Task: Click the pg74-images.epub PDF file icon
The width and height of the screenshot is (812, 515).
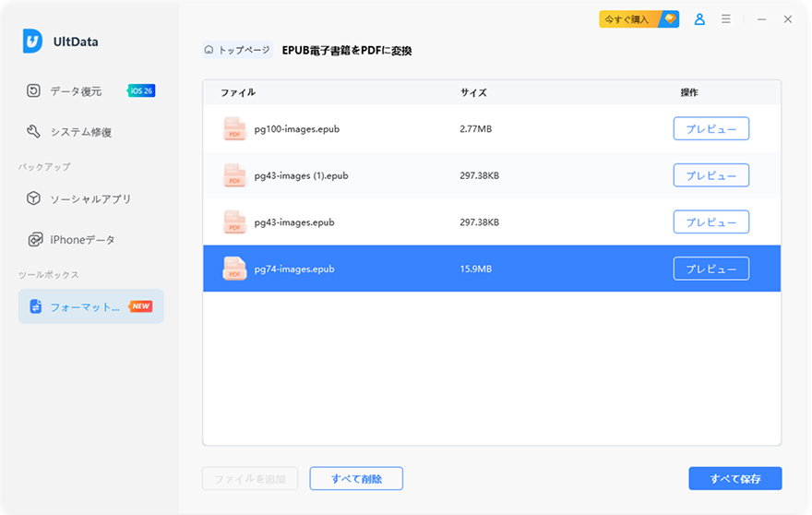Action: pyautogui.click(x=234, y=269)
